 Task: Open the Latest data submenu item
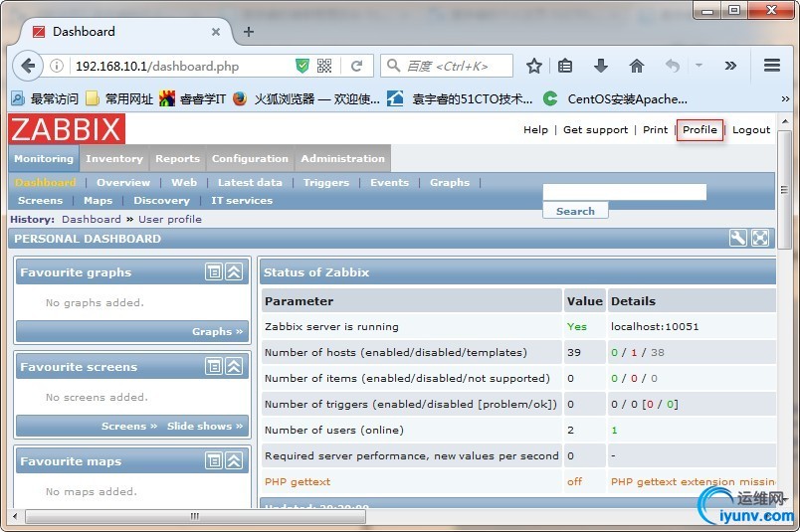(x=250, y=183)
